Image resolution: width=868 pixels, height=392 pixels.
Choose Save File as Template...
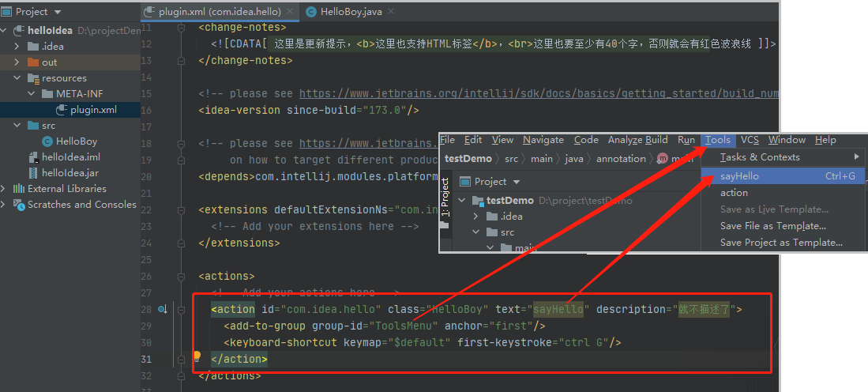[x=783, y=226]
